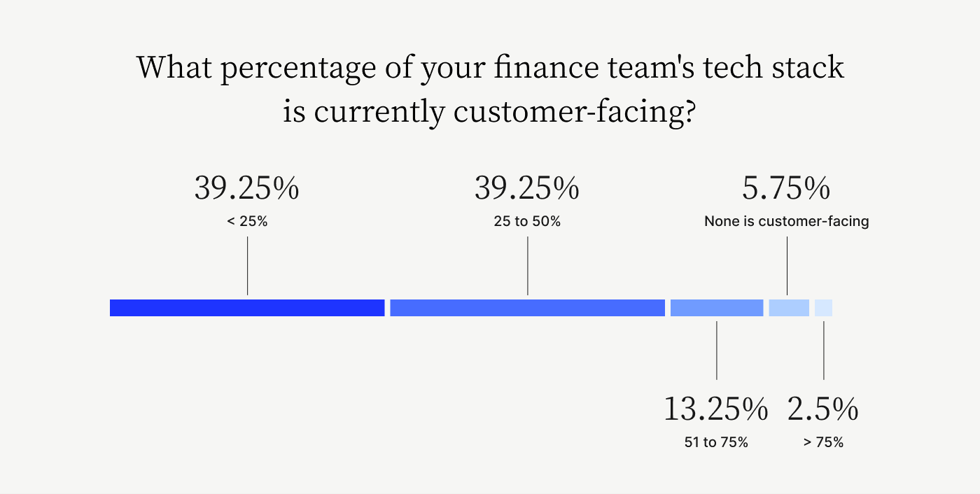Click the 2.5% value
The image size is (980, 494).
pos(822,409)
